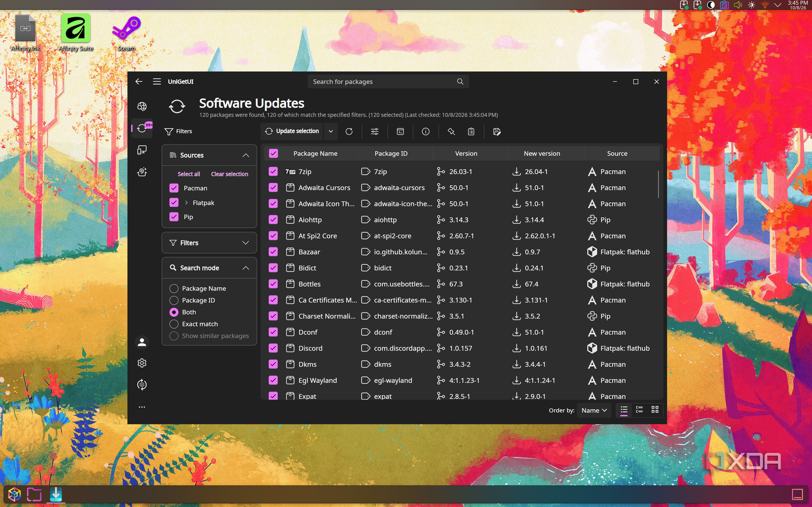Sort by Version column header
This screenshot has height=507, width=812.
tap(466, 153)
